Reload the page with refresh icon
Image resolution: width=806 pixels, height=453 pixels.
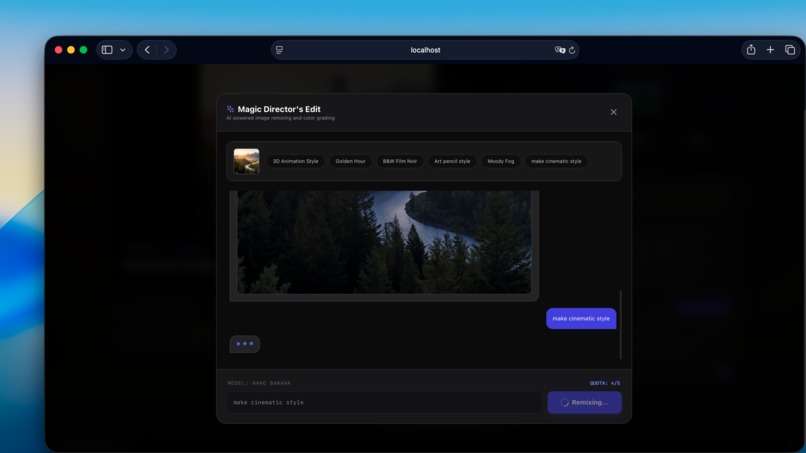coord(572,50)
